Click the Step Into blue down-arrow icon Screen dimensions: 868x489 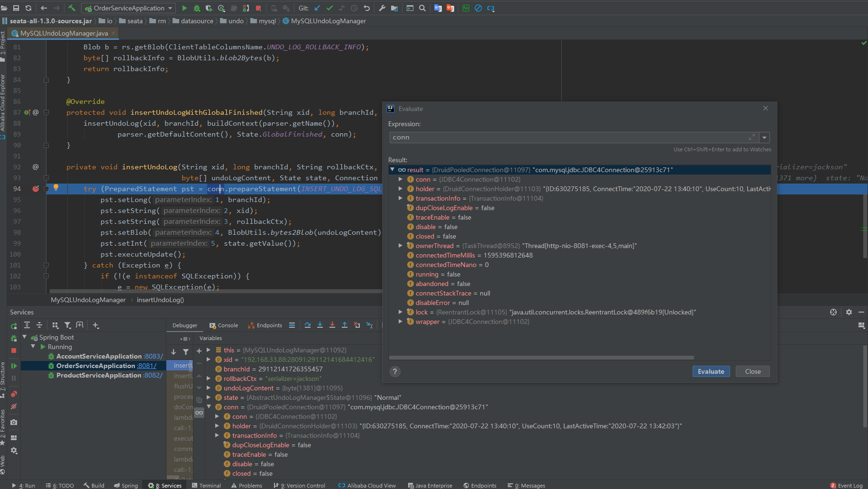coord(320,325)
